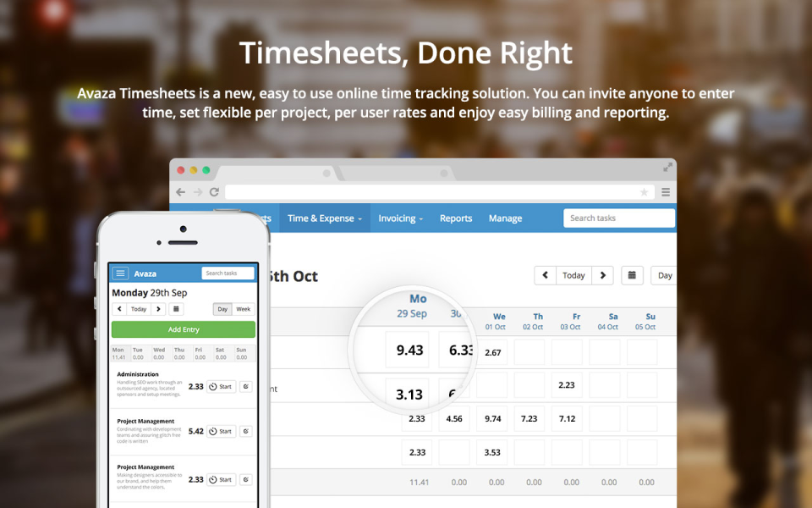812x508 pixels.
Task: Click the 9.74 time entry cell
Action: coord(492,419)
